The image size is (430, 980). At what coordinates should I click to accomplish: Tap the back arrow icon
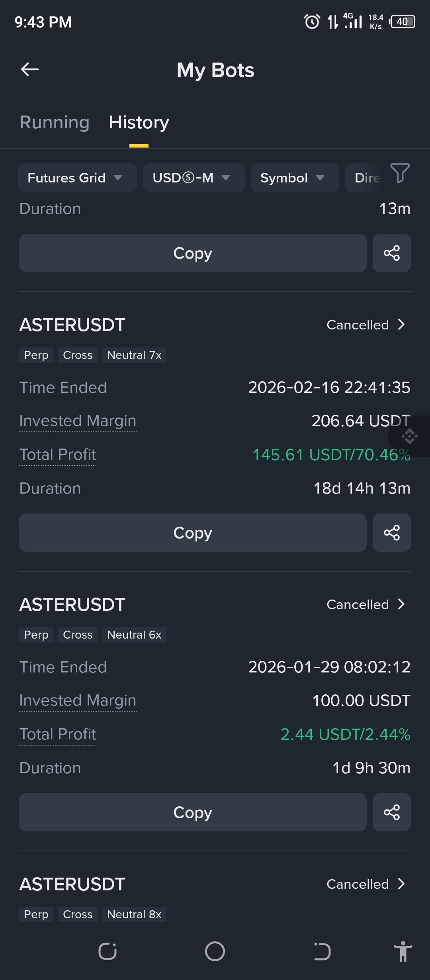tap(30, 69)
